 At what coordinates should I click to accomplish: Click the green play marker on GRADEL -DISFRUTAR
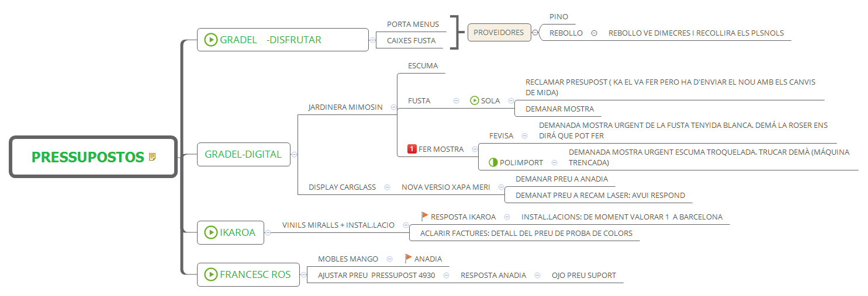coord(211,40)
